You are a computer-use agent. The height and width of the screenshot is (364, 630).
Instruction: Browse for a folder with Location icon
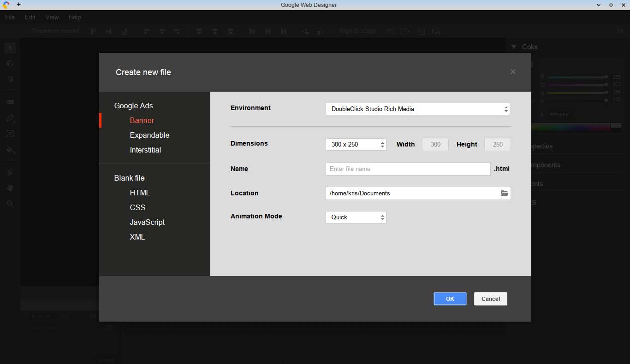coord(505,194)
